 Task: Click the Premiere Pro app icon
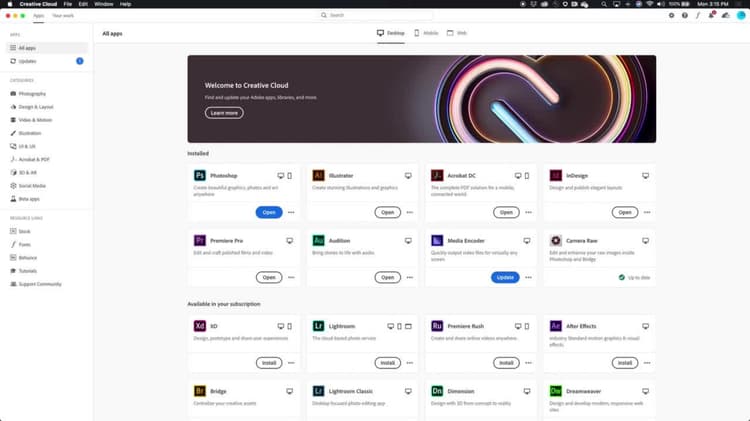[199, 240]
